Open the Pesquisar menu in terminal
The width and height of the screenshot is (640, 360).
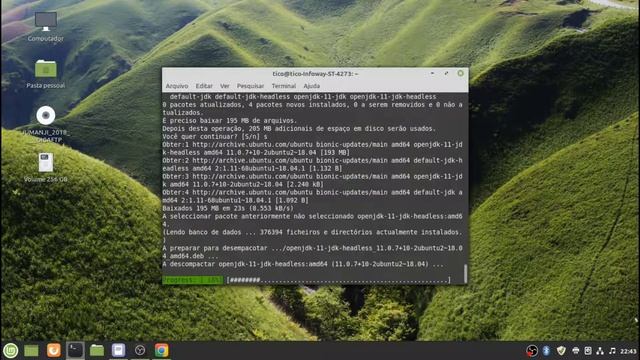pos(251,86)
